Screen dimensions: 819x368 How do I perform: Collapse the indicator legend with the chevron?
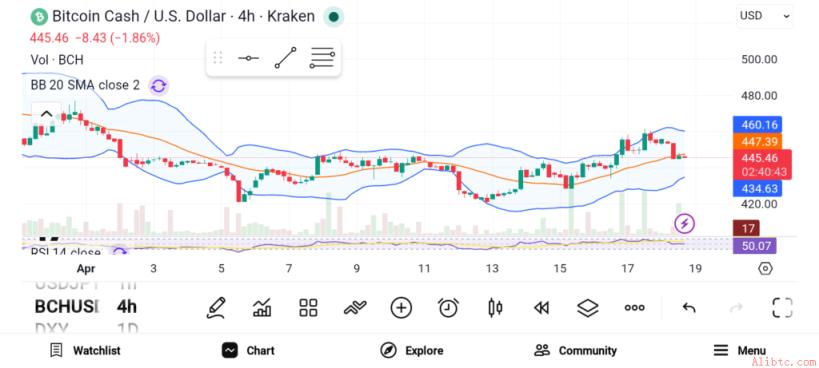[46, 114]
